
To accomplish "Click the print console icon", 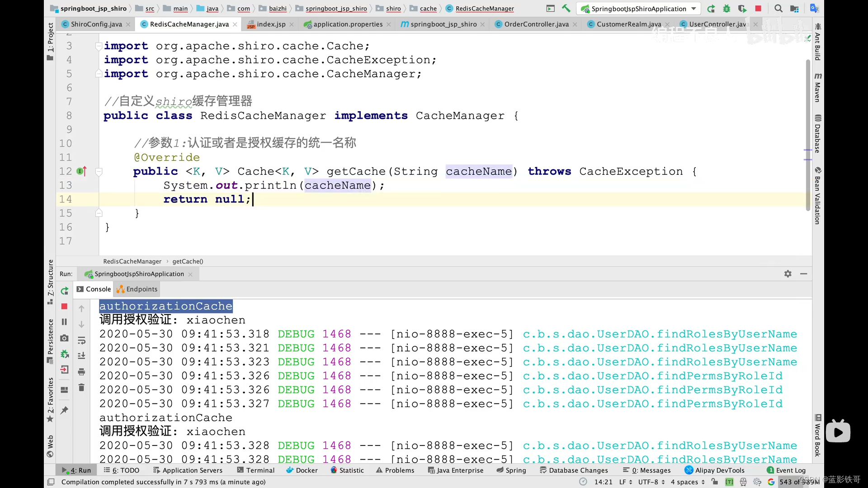I will tap(81, 372).
